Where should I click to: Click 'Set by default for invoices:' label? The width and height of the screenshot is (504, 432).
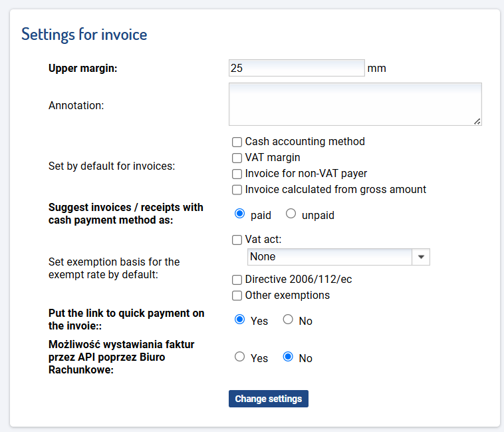point(112,166)
